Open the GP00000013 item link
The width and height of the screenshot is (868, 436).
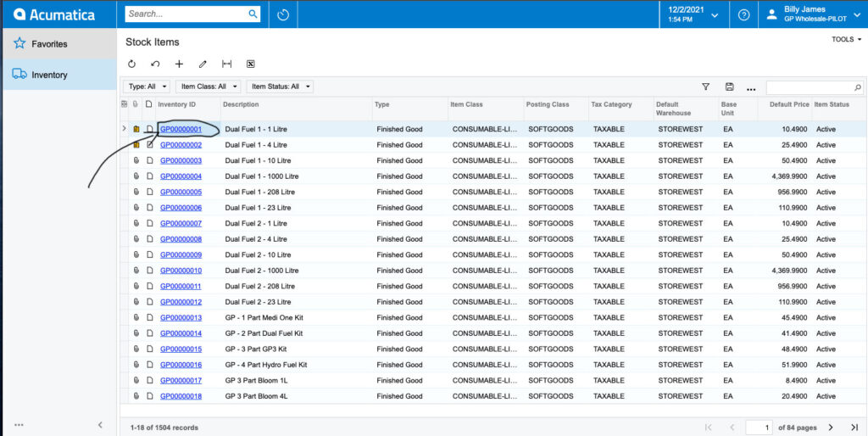pyautogui.click(x=181, y=318)
